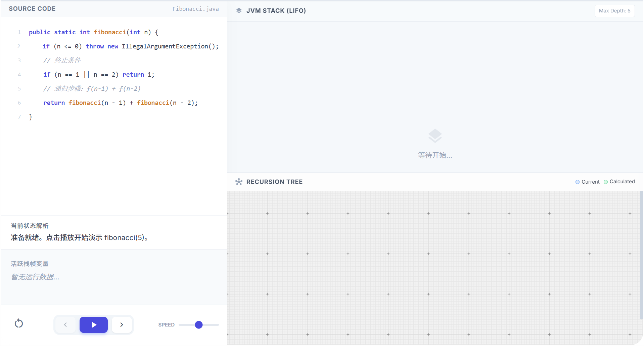Image resolution: width=644 pixels, height=346 pixels.
Task: Click the RECURSION TREE panel title
Action: coord(274,182)
